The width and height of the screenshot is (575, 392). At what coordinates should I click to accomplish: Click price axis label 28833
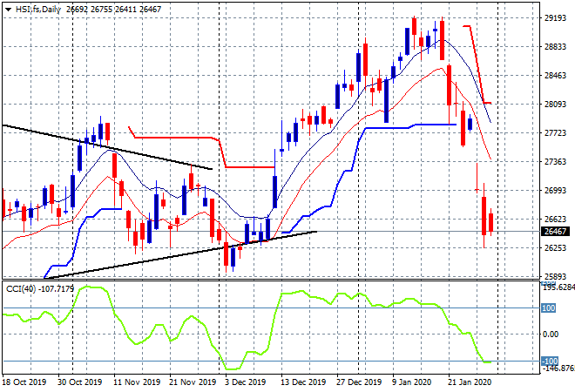click(x=555, y=47)
